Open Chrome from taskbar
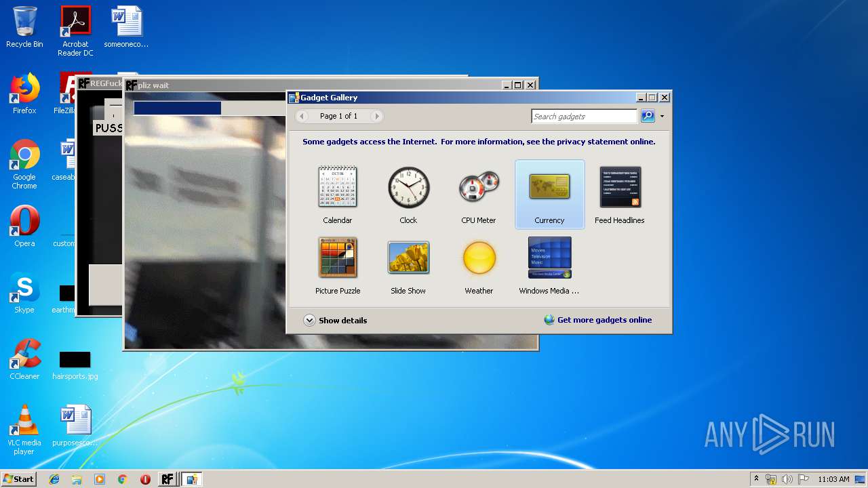The height and width of the screenshot is (488, 868). pyautogui.click(x=122, y=479)
